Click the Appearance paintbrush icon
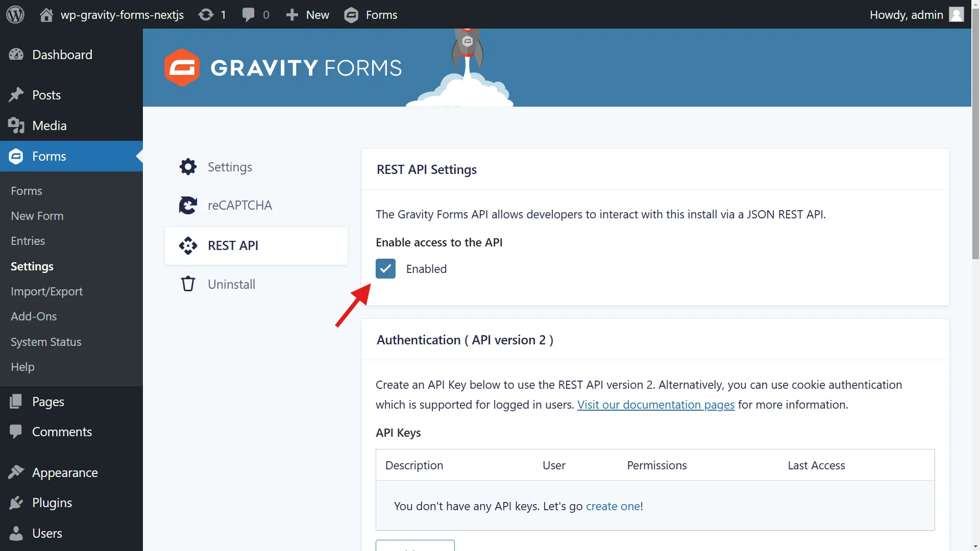Screen dimensions: 980x551 coord(16,472)
